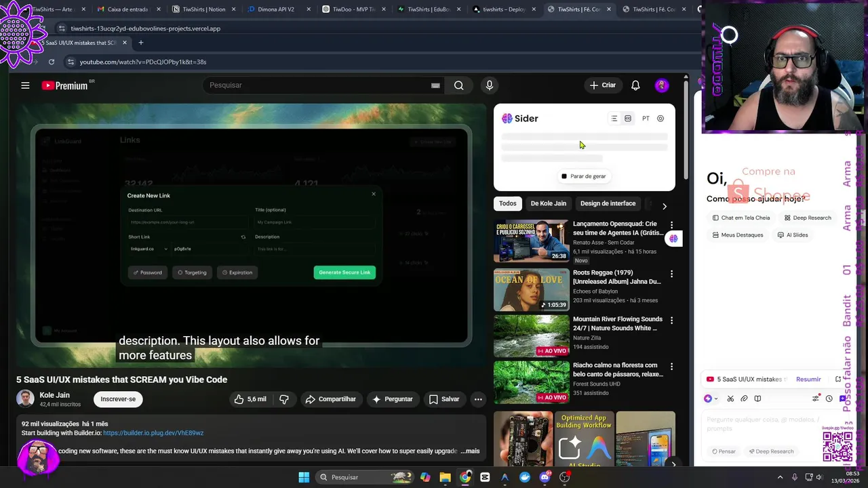Image resolution: width=868 pixels, height=488 pixels.
Task: Click Compartilhar share button
Action: pyautogui.click(x=330, y=399)
